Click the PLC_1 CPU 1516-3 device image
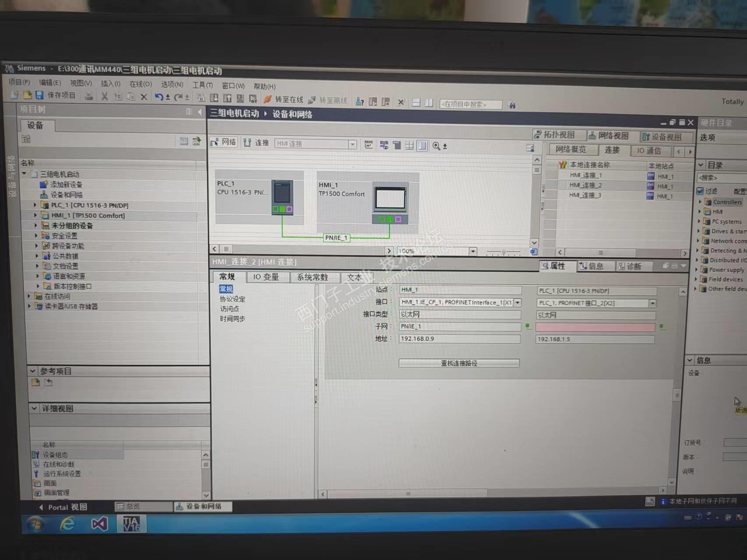The height and width of the screenshot is (560, 747). coord(282,197)
